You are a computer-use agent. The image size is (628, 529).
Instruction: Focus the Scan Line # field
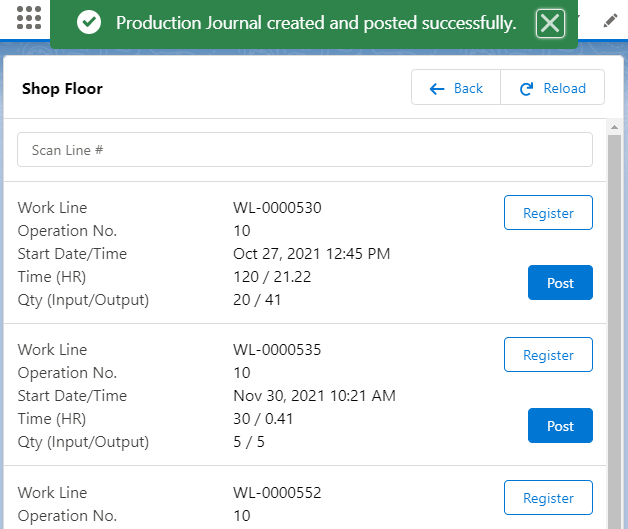pos(305,150)
